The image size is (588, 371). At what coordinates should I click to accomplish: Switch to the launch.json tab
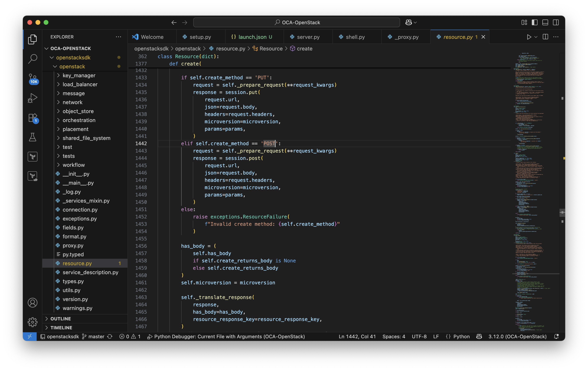click(x=252, y=37)
